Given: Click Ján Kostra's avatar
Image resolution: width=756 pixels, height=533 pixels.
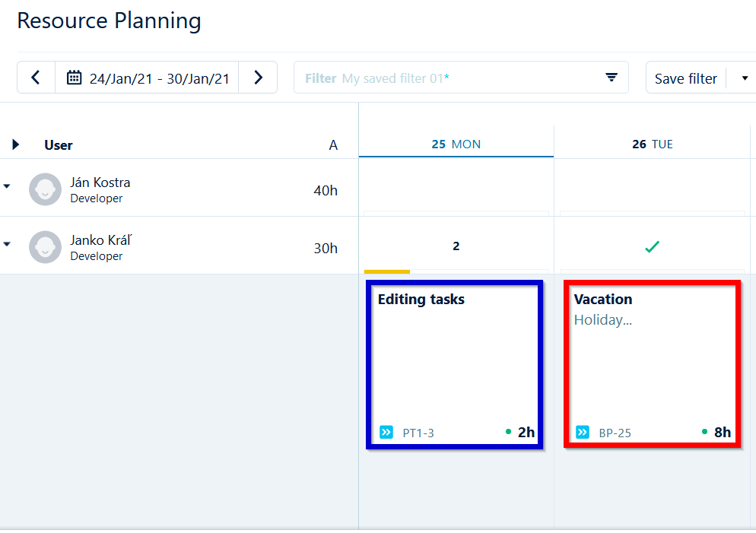Looking at the screenshot, I should (x=45, y=189).
